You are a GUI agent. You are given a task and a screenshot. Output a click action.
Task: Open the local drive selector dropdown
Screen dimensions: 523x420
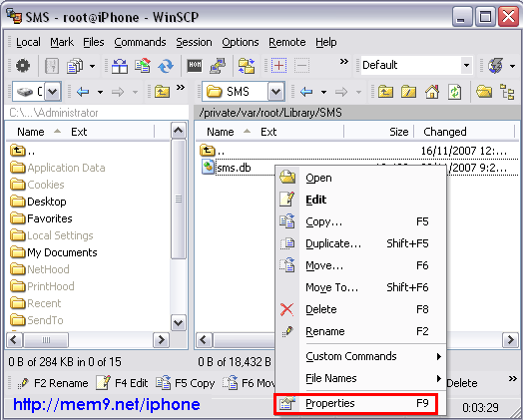(53, 92)
